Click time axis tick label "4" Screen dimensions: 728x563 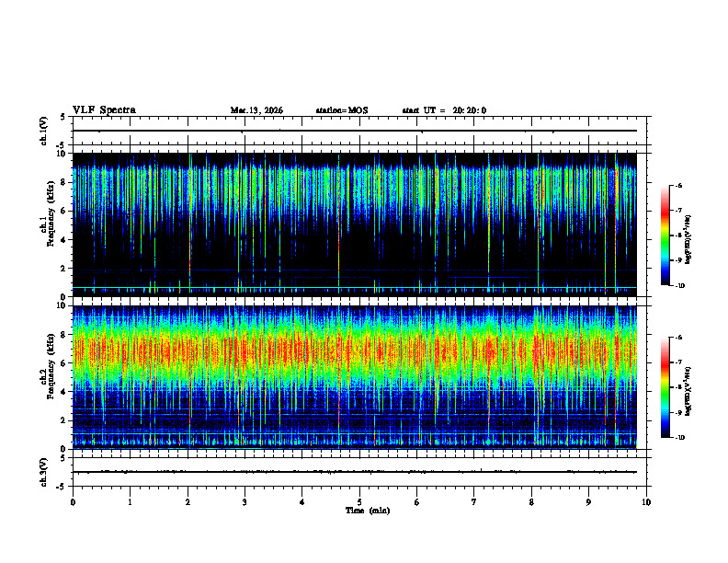pyautogui.click(x=302, y=502)
